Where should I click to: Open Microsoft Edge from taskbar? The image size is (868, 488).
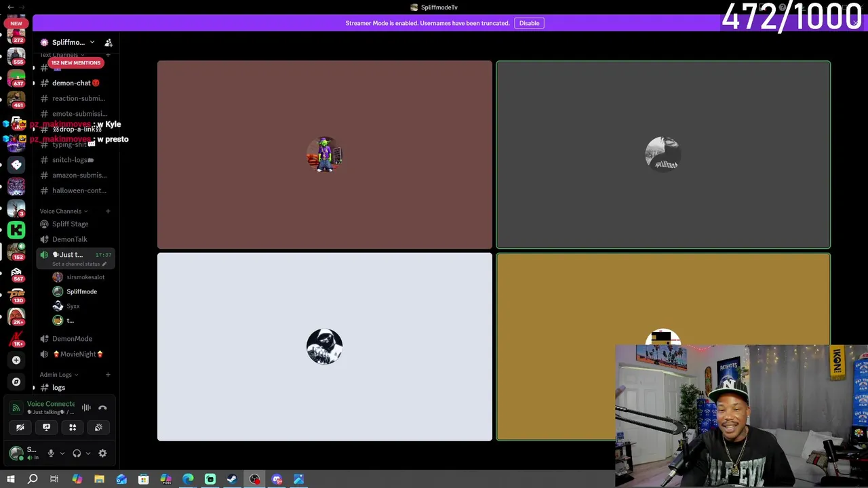tap(188, 479)
